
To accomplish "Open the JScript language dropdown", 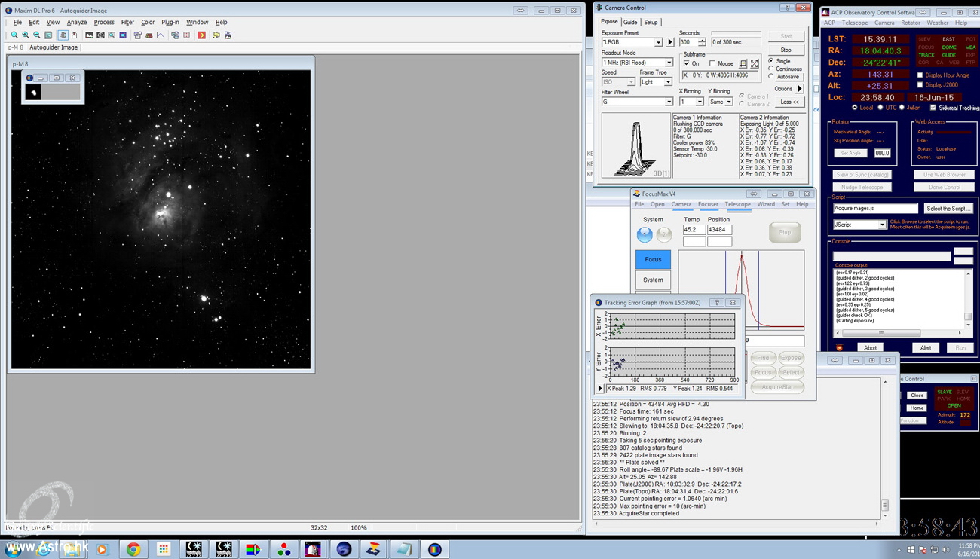I will [881, 225].
